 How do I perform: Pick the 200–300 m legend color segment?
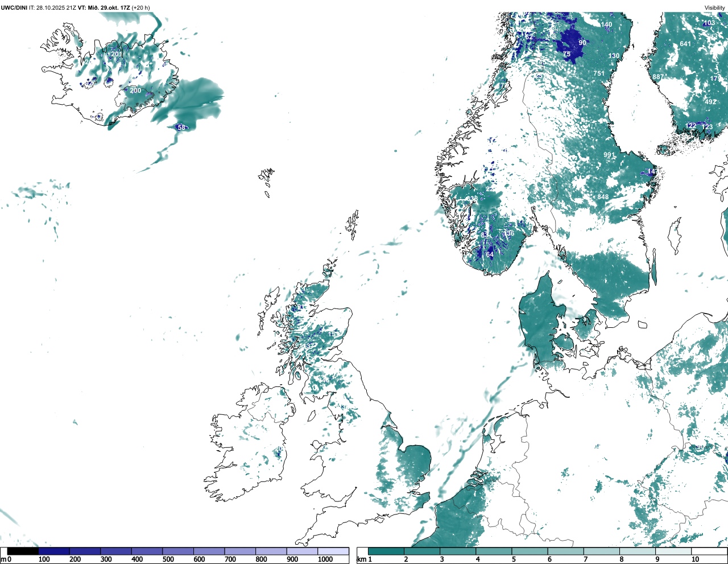(85, 551)
